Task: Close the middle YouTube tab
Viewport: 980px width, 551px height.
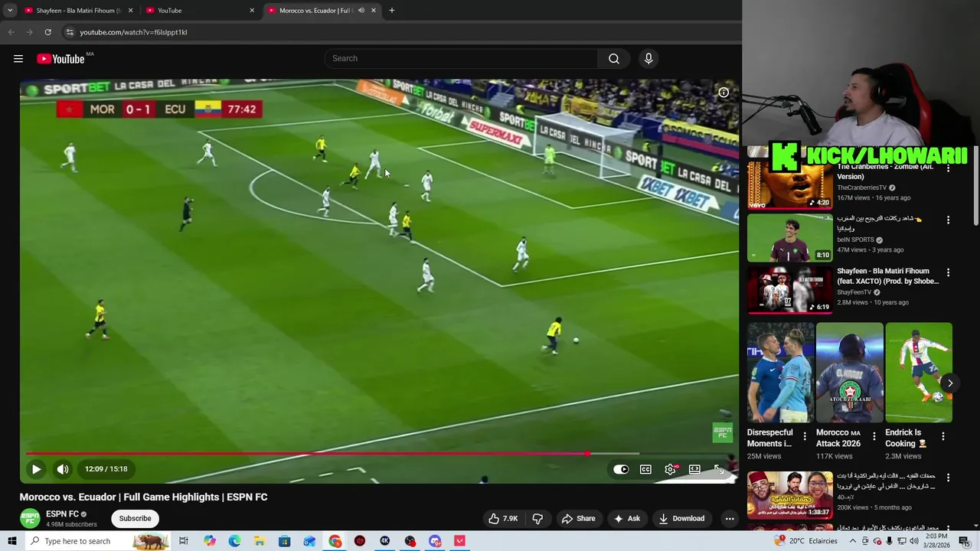Action: [252, 10]
